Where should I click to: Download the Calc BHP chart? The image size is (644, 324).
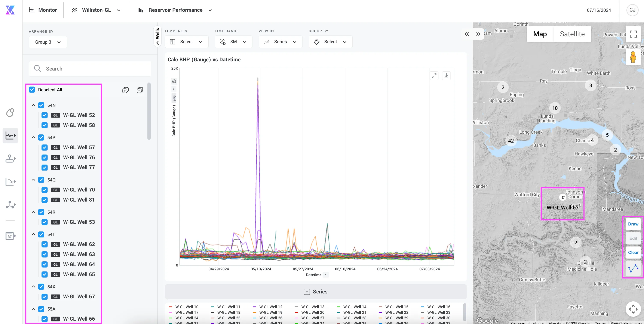click(446, 76)
